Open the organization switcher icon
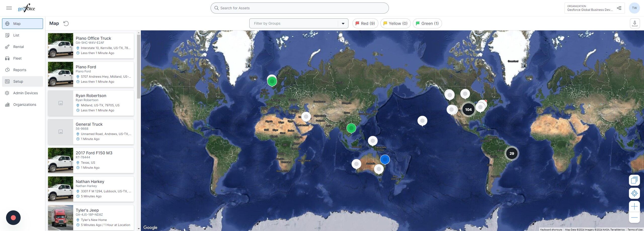The image size is (644, 231). coord(619,8)
